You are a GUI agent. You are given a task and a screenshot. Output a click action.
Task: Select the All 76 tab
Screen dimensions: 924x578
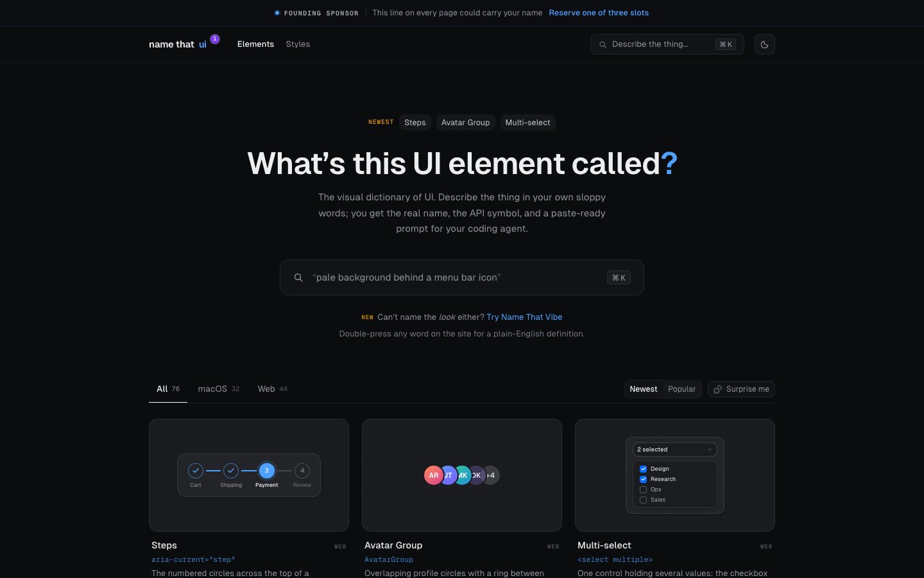click(168, 389)
